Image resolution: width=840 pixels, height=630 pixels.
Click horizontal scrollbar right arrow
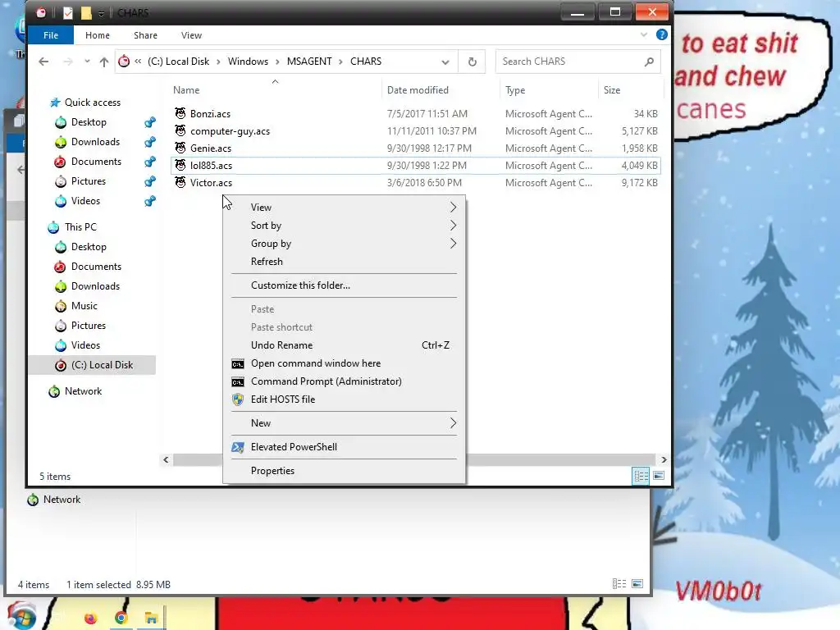coord(664,459)
